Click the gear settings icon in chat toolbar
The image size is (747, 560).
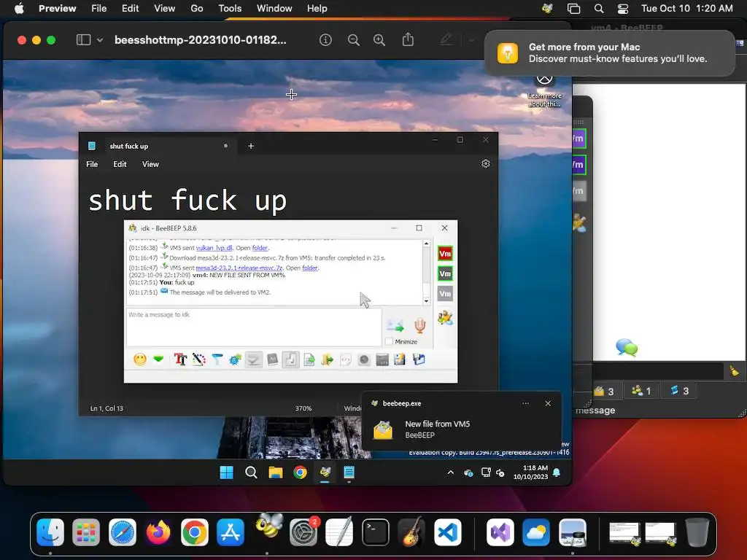(235, 359)
